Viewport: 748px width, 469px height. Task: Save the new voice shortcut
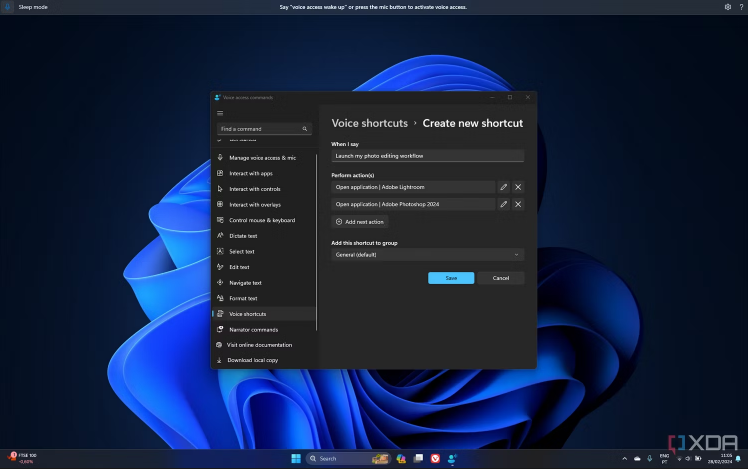(x=451, y=278)
